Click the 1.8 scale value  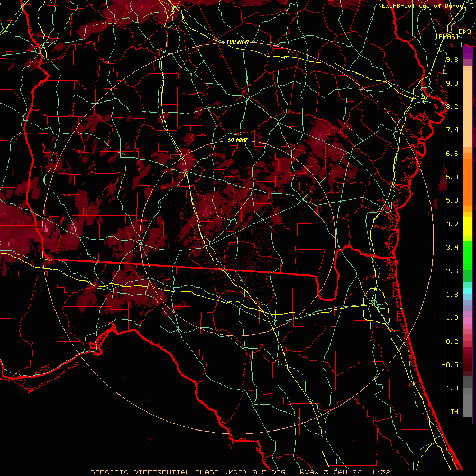pos(452,295)
